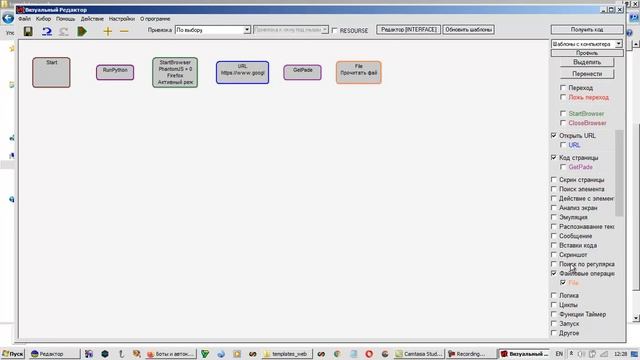640x360 pixels.
Task: Check the Запуск checkbox
Action: coord(554,324)
